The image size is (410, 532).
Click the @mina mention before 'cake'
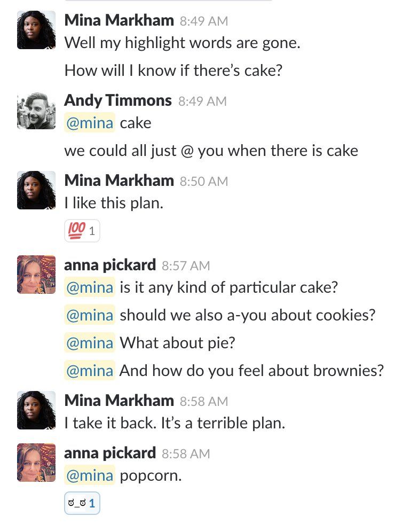(x=90, y=123)
